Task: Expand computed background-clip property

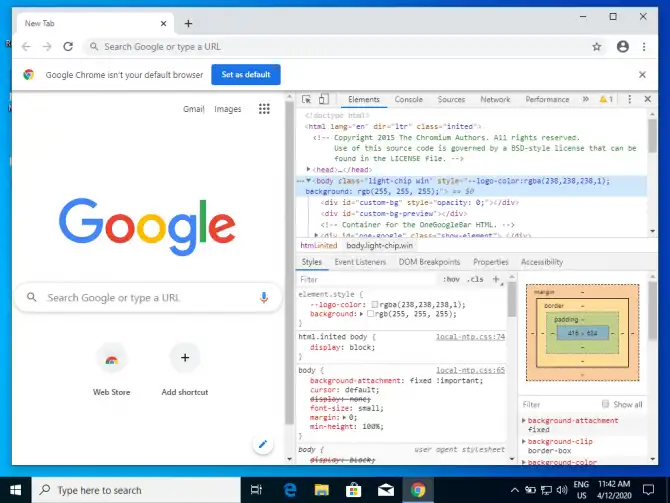Action: (524, 441)
